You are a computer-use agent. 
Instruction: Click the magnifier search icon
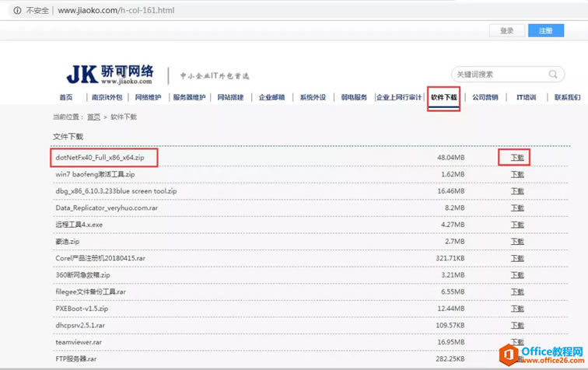[553, 74]
